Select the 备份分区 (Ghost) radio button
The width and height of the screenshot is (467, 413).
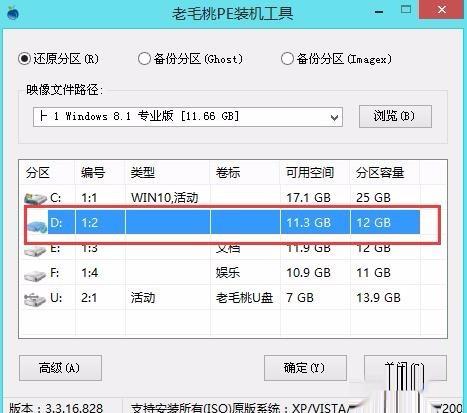(144, 59)
